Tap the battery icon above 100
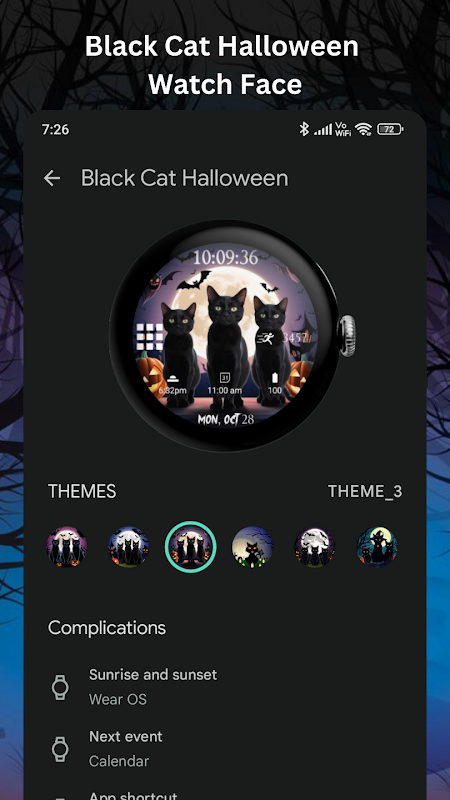Screen dimensions: 450x800 coord(276,378)
